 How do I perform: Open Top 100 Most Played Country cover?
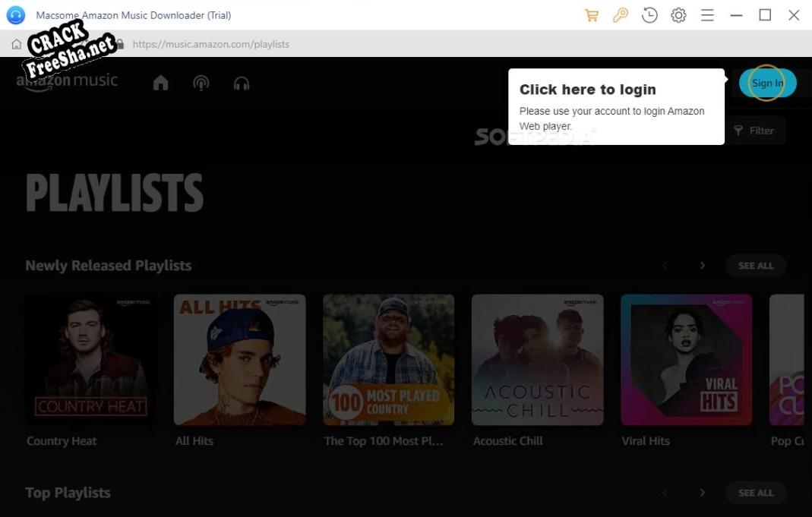(389, 360)
